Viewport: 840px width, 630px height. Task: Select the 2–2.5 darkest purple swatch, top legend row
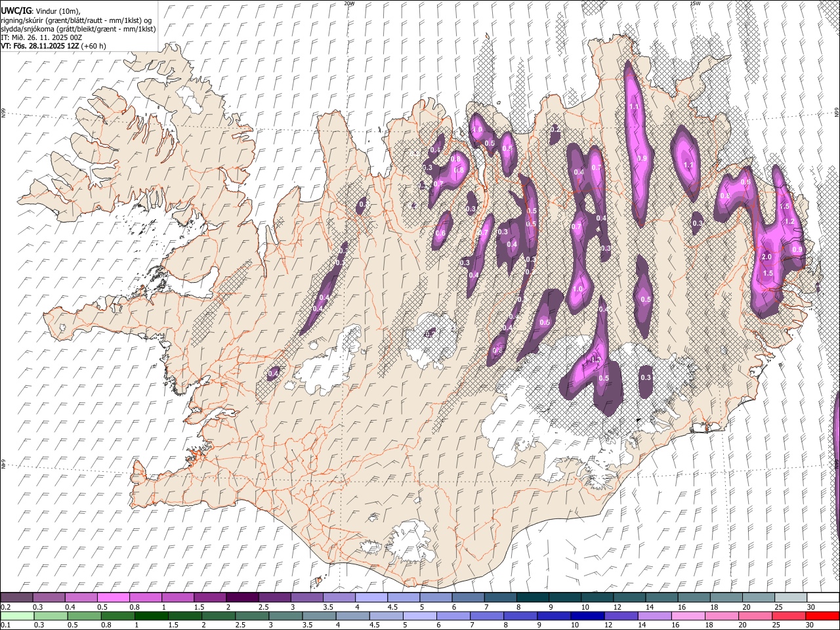pyautogui.click(x=242, y=597)
